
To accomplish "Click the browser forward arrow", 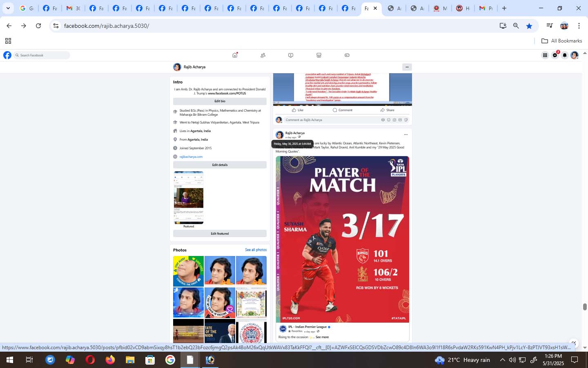I will 24,26.
